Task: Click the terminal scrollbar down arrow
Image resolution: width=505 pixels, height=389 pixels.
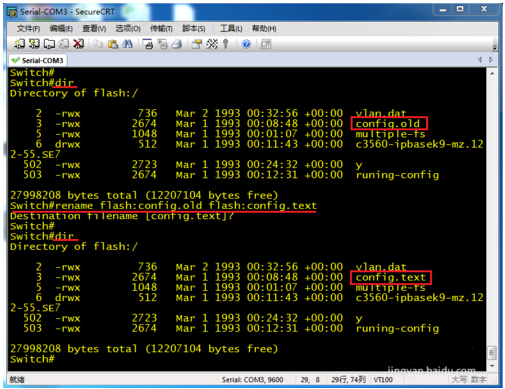Action: [x=492, y=366]
